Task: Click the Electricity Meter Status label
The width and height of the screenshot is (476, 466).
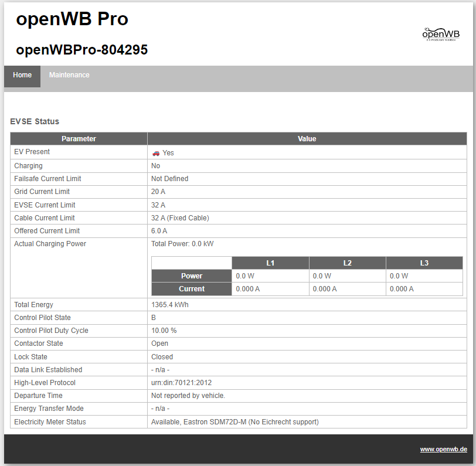Action: [50, 422]
